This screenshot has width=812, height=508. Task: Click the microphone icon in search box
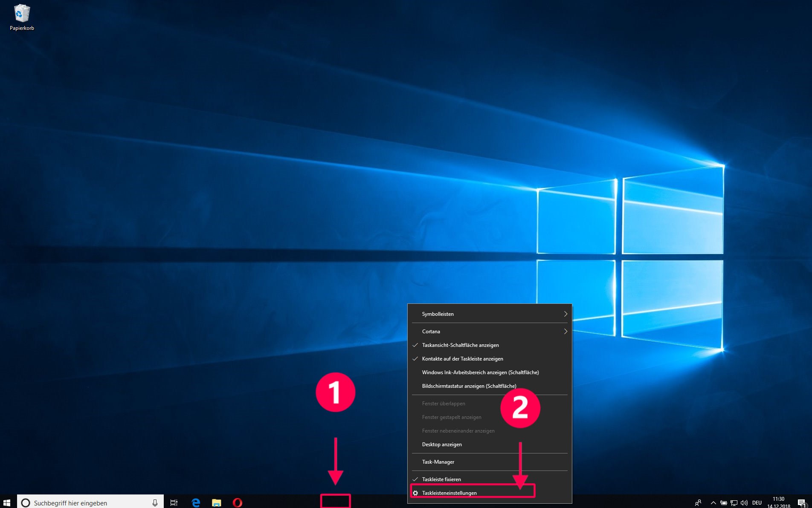coord(155,503)
